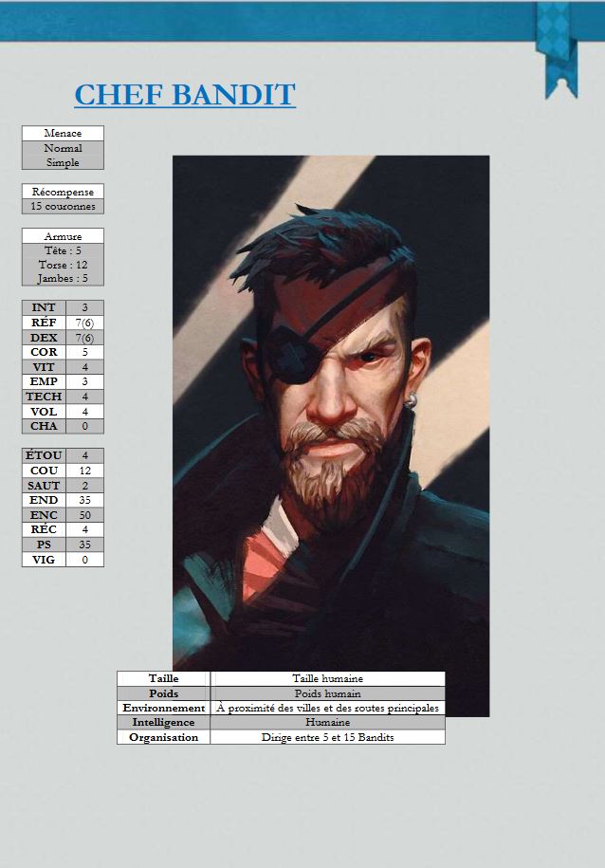605x868 pixels.
Task: Select the value 2 beside SAUT
Action: 84,485
